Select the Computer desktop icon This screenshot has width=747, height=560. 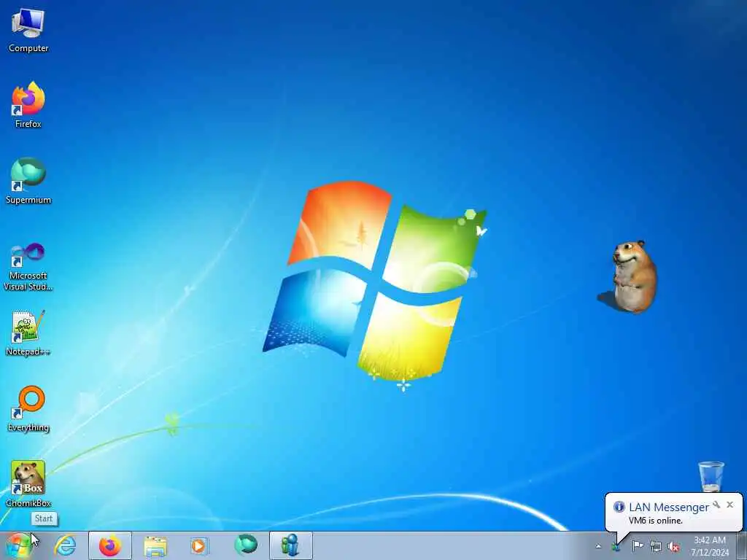coord(28,31)
